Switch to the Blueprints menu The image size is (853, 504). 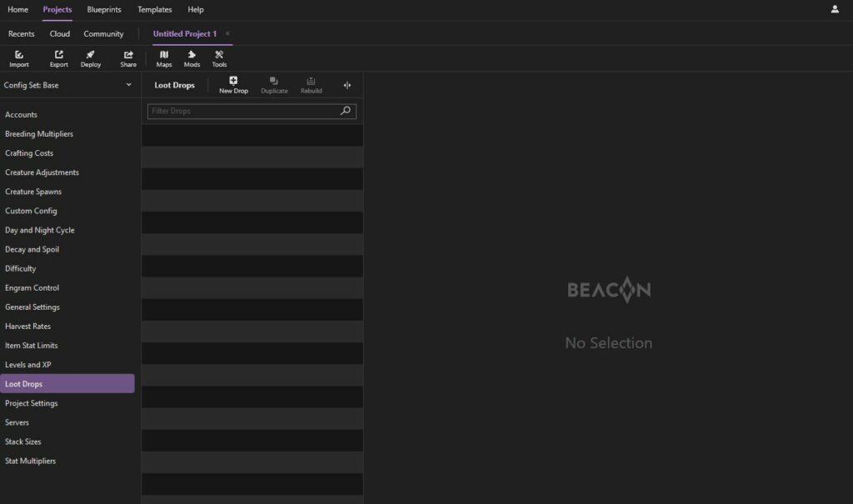click(x=103, y=9)
